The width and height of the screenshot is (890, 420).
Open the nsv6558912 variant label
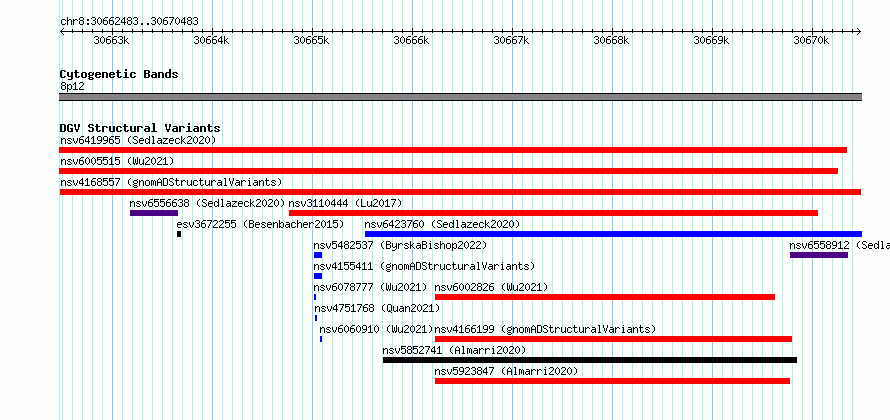tap(839, 245)
